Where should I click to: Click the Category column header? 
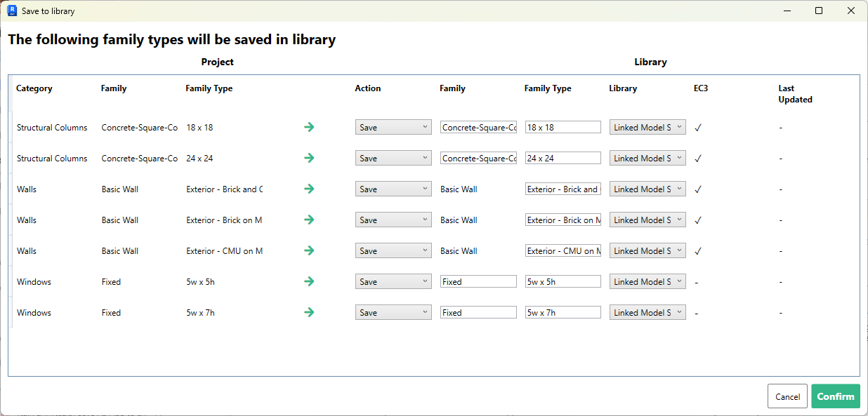pos(34,88)
